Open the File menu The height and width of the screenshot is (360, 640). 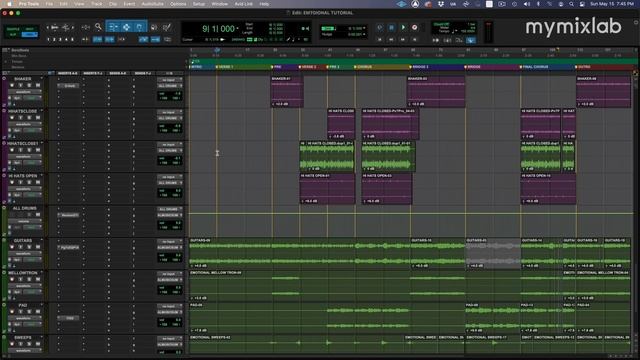click(49, 4)
